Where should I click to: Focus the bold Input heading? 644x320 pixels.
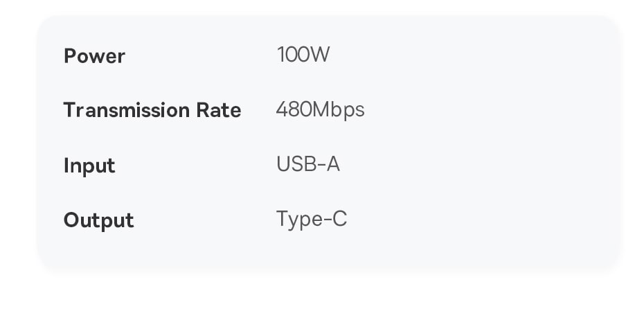pyautogui.click(x=89, y=166)
